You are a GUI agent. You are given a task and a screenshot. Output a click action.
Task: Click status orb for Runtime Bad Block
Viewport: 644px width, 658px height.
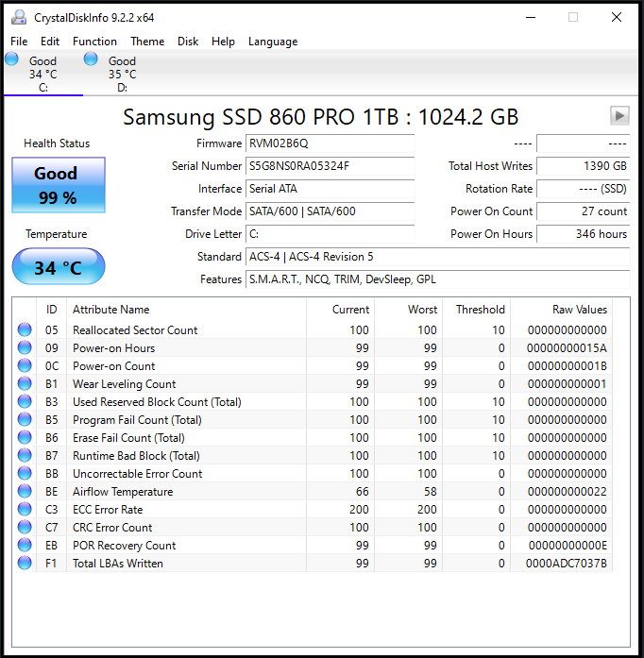tap(25, 455)
